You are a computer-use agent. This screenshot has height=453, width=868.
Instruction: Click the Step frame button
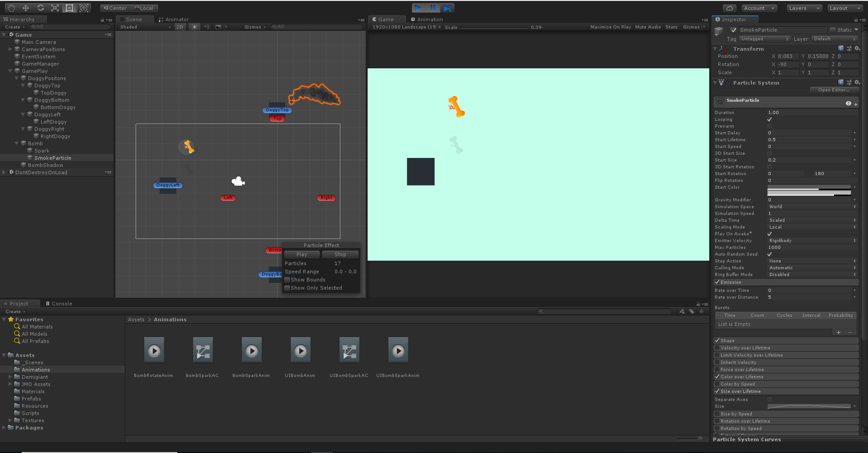[447, 8]
